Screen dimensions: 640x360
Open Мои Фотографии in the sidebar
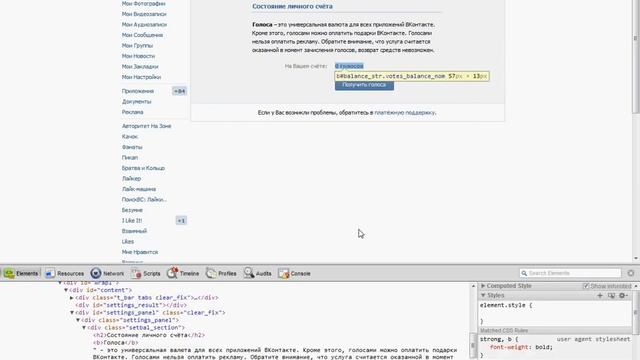point(143,4)
